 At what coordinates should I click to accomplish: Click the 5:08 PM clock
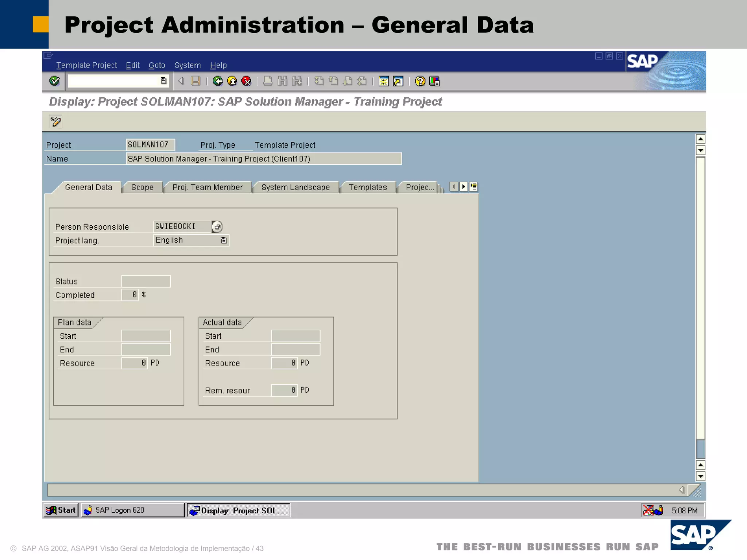(685, 510)
